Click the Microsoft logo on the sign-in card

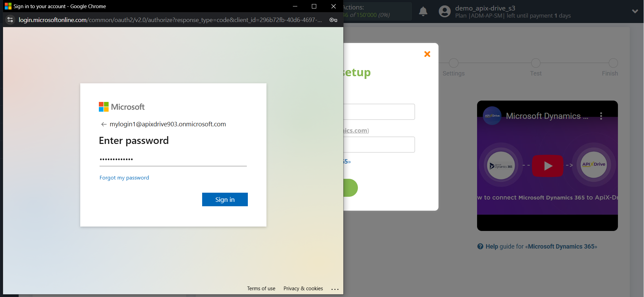tap(122, 107)
